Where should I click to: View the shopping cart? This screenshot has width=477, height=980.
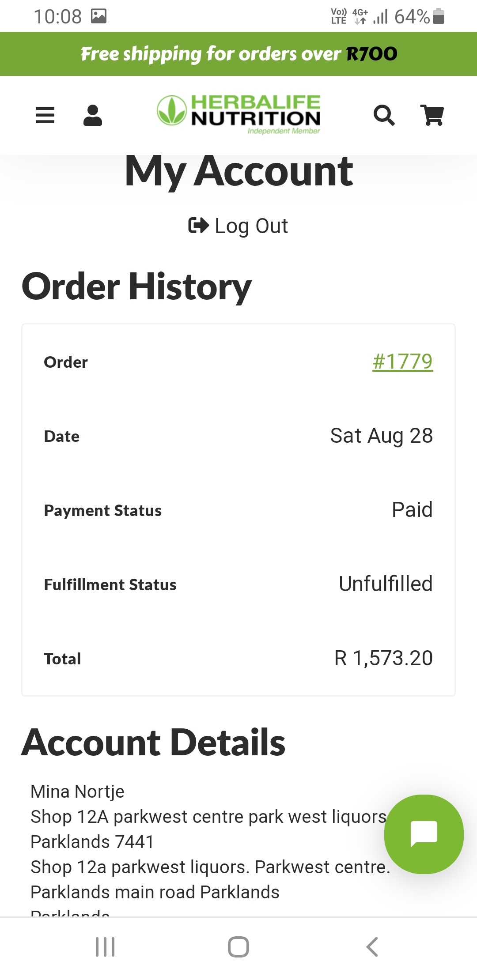432,115
